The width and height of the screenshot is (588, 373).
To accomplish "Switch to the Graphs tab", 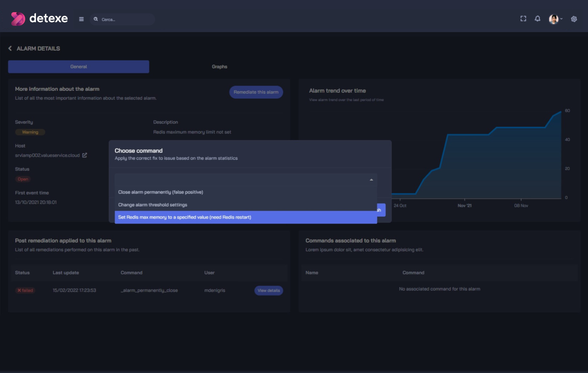I will 219,67.
